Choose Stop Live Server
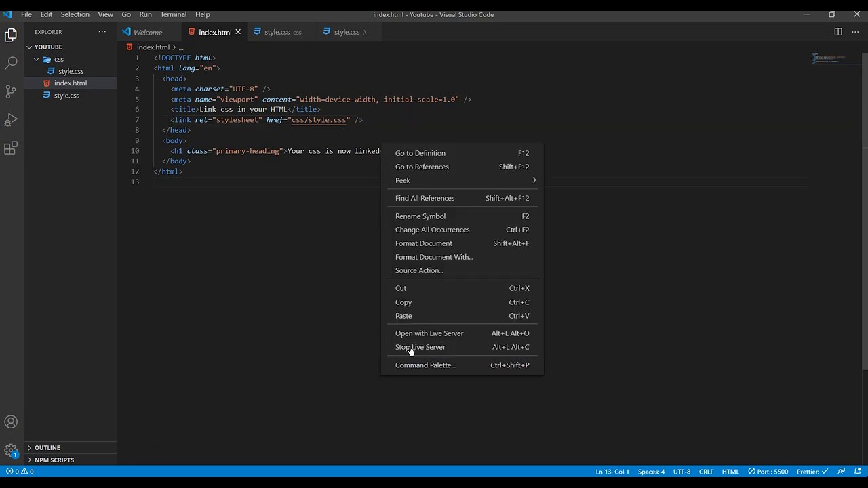 pyautogui.click(x=462, y=347)
